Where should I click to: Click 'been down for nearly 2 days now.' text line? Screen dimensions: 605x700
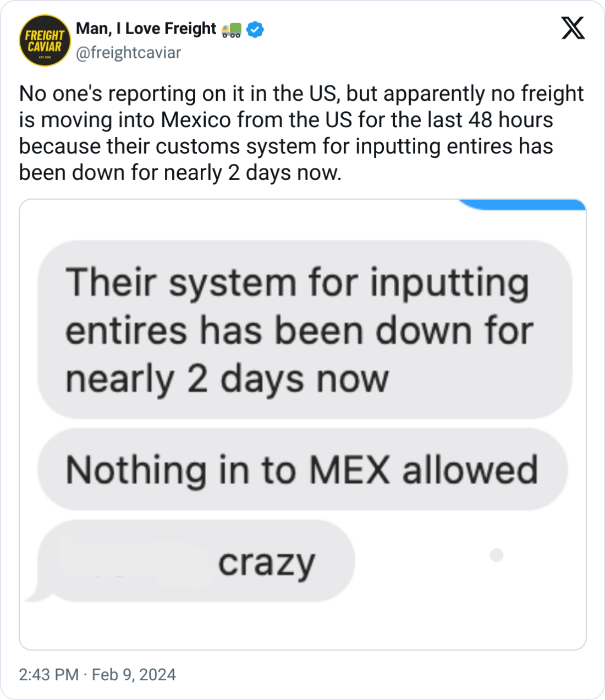[180, 173]
